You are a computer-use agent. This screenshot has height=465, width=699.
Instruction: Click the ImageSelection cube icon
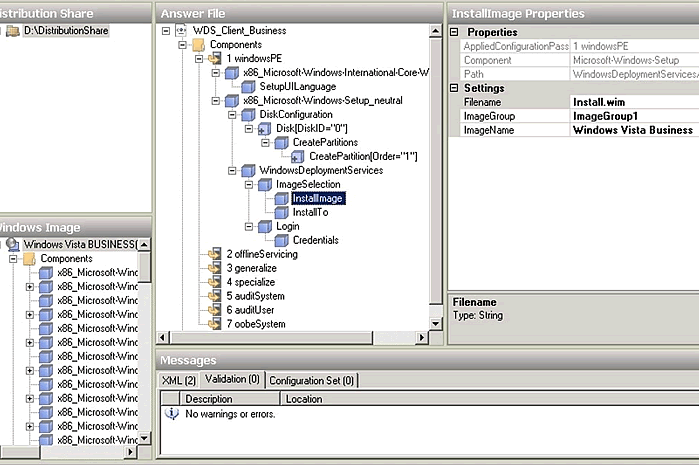(x=264, y=184)
